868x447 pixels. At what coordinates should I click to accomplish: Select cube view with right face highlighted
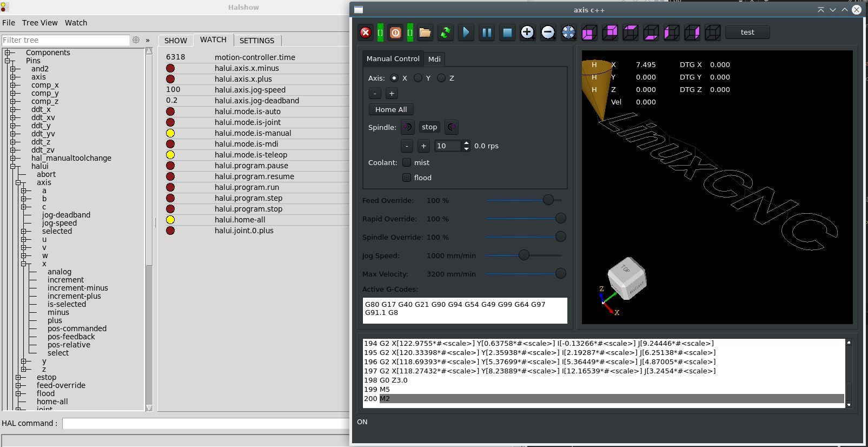click(x=692, y=32)
